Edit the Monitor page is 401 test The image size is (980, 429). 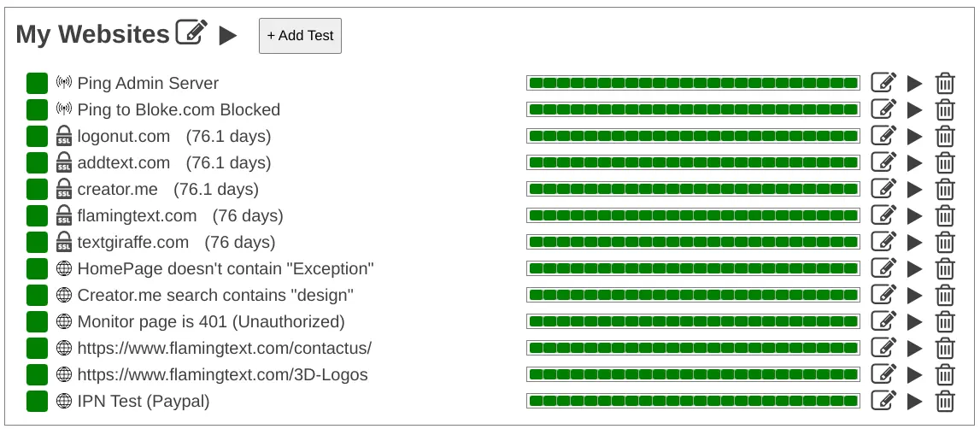click(x=883, y=321)
